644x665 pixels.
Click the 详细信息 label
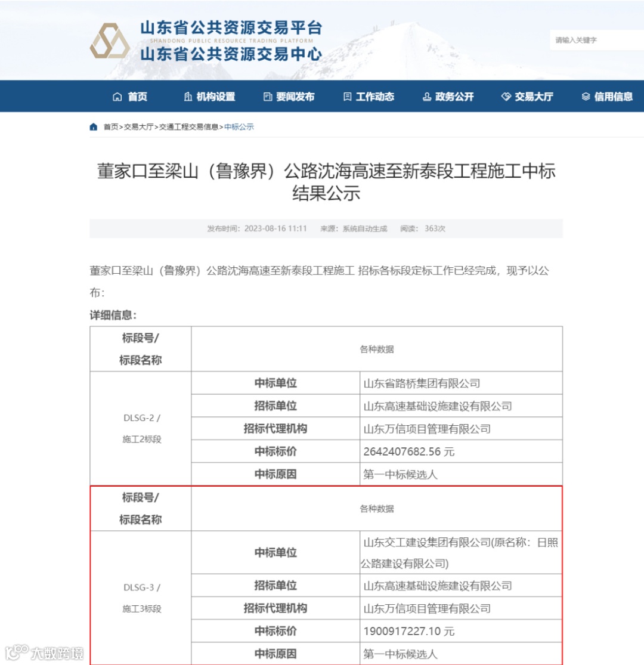pyautogui.click(x=113, y=315)
